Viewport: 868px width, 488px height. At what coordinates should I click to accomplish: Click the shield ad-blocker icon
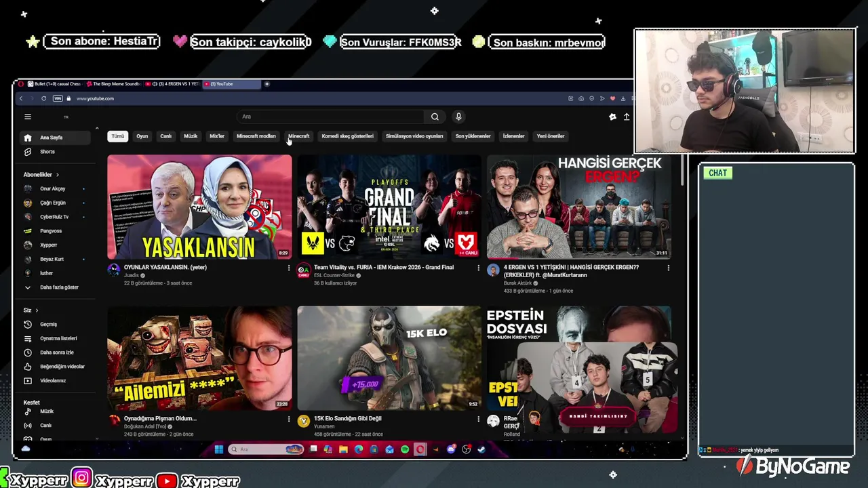tap(591, 98)
